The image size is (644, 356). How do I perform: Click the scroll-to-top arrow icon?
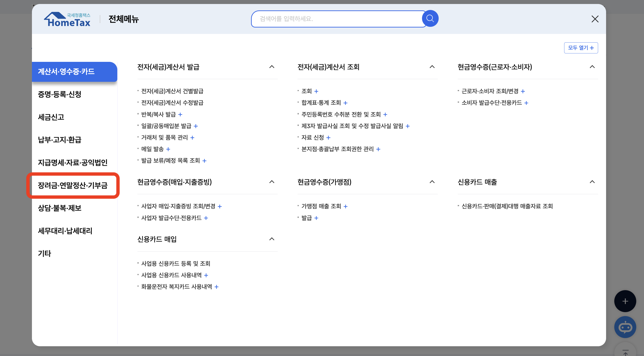pos(625,352)
